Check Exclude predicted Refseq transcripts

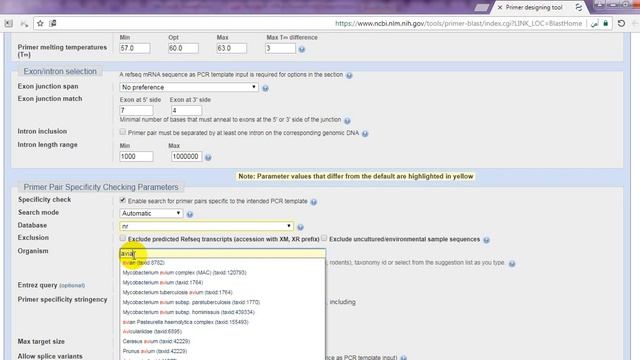pyautogui.click(x=122, y=238)
